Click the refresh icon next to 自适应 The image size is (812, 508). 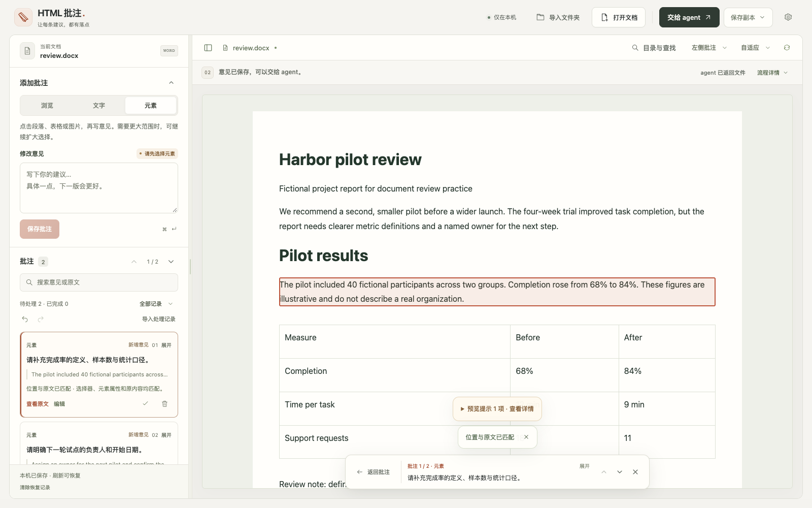coord(787,48)
